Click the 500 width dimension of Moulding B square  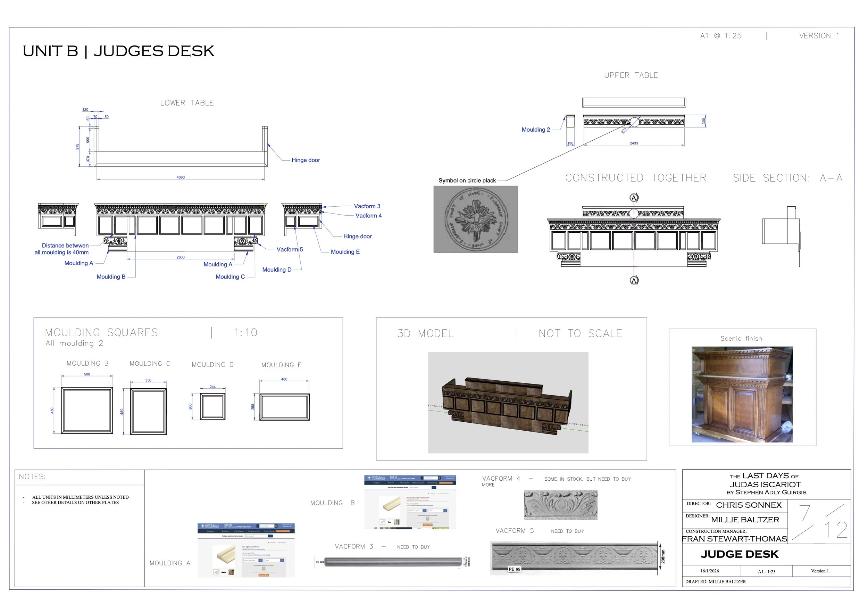87,374
